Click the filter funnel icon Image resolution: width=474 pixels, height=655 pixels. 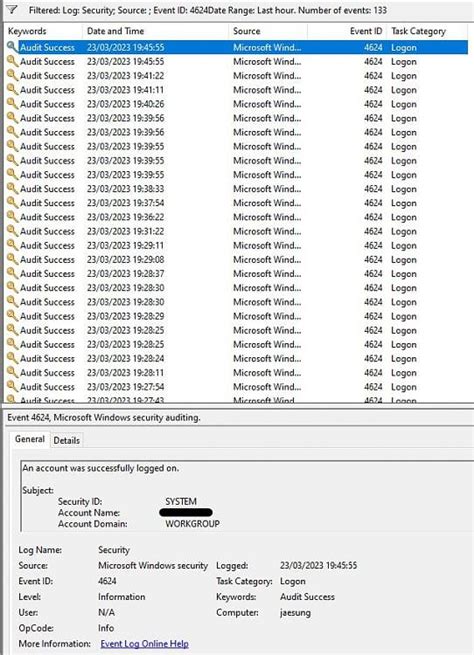point(12,10)
